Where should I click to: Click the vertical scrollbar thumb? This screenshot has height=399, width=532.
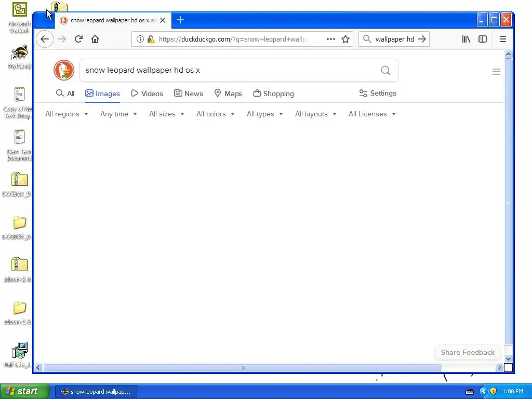click(x=508, y=202)
